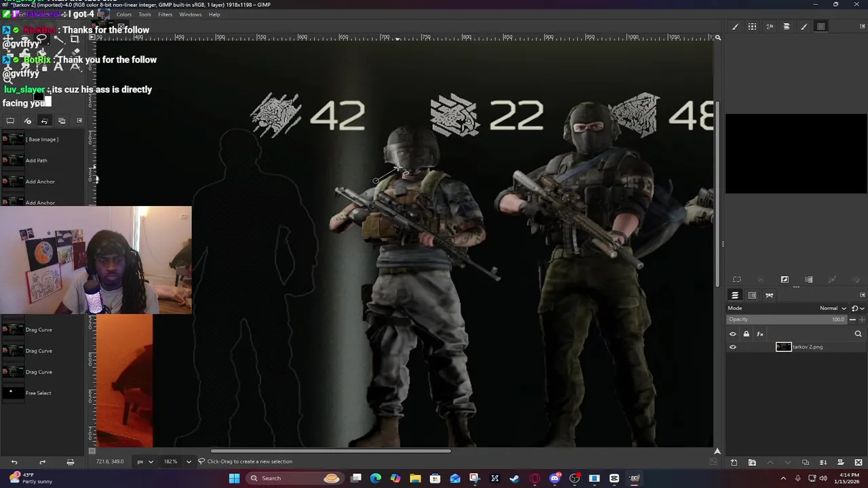The image size is (868, 488).
Task: Open the Colors menu
Action: 124,14
